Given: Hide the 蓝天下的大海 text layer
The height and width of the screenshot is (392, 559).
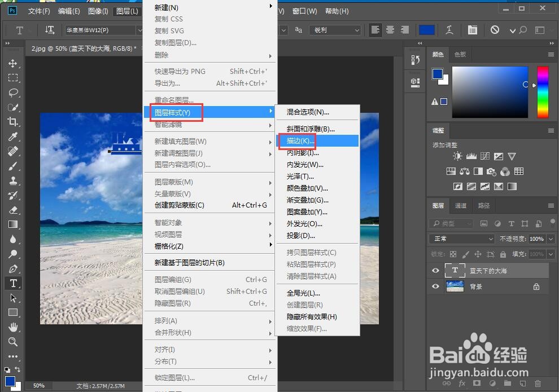Looking at the screenshot, I should coord(435,270).
